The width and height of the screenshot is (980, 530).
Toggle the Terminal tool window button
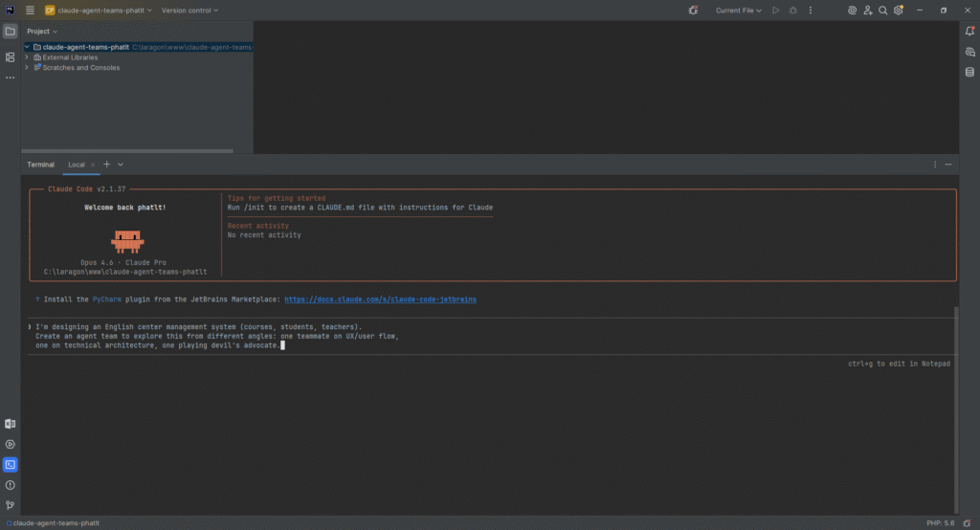[11, 465]
